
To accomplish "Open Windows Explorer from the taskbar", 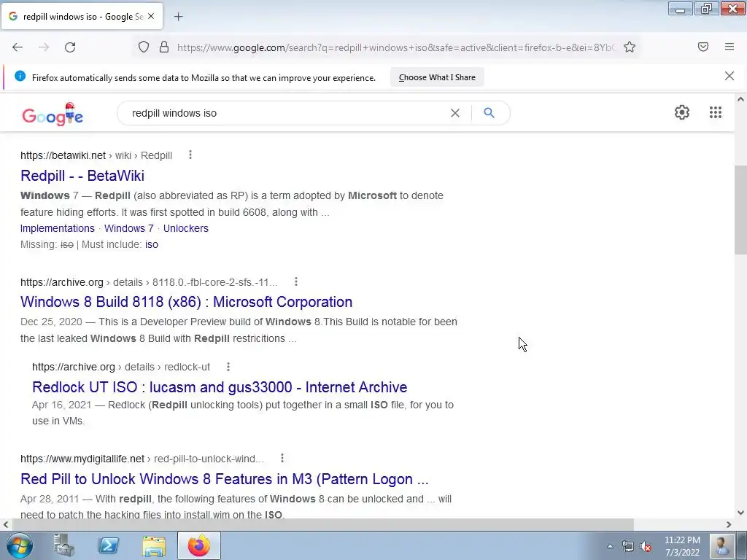I will [x=154, y=545].
